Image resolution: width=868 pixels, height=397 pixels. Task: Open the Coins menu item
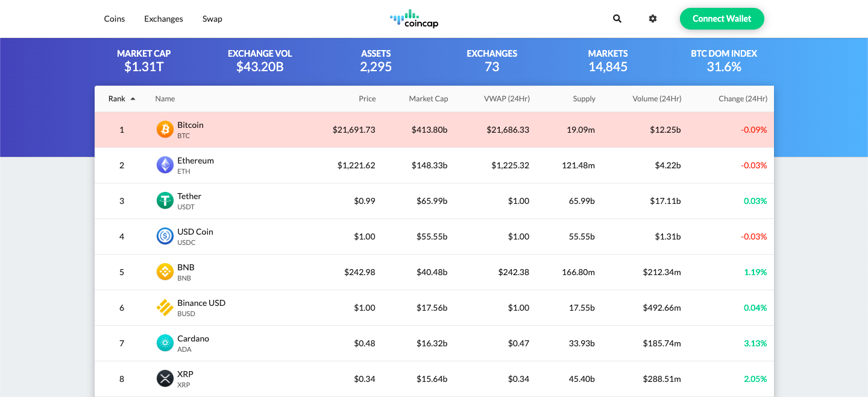[114, 19]
